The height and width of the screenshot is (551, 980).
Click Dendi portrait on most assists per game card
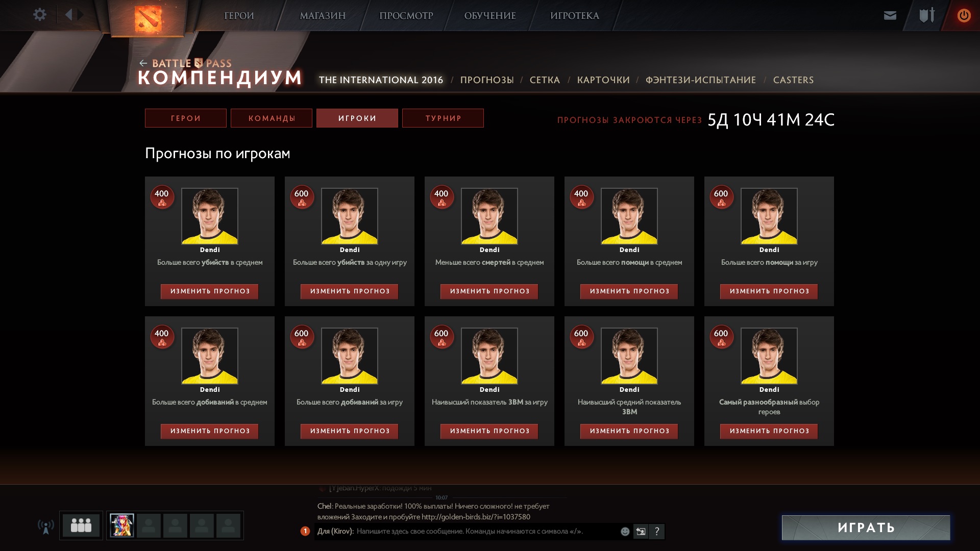tap(769, 216)
